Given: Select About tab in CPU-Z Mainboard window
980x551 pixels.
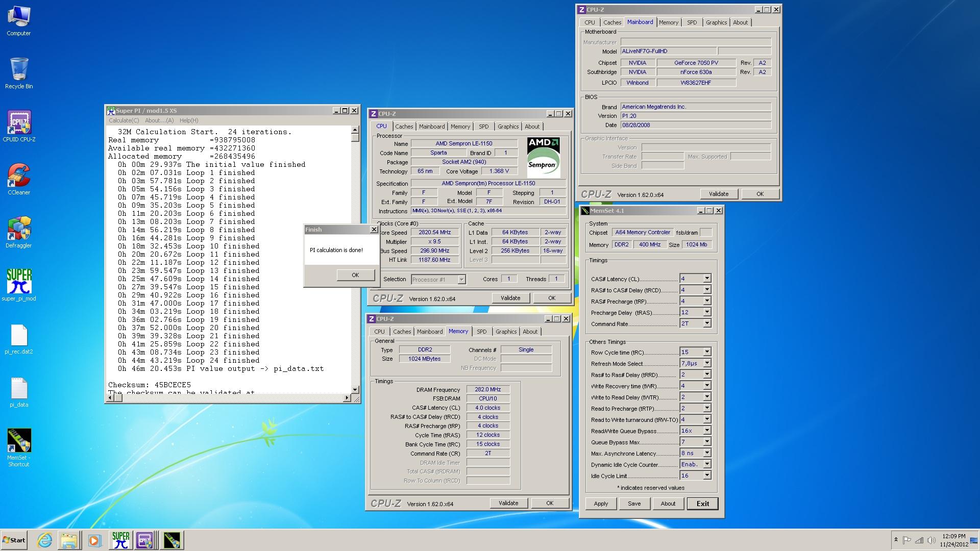Looking at the screenshot, I should click(x=740, y=22).
